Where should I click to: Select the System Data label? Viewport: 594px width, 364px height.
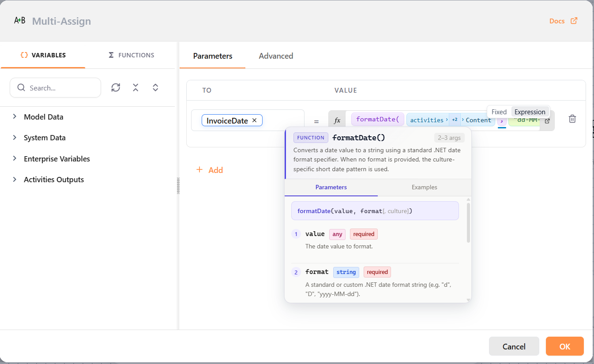45,138
